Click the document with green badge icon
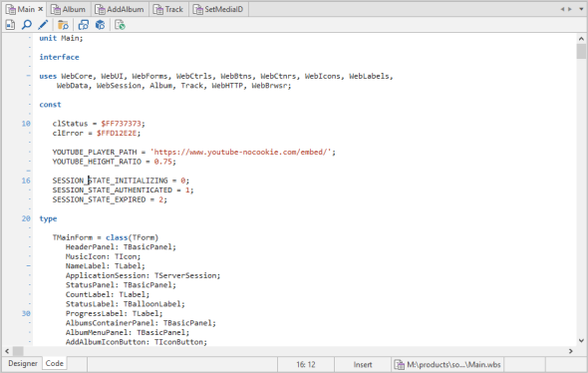 point(120,25)
